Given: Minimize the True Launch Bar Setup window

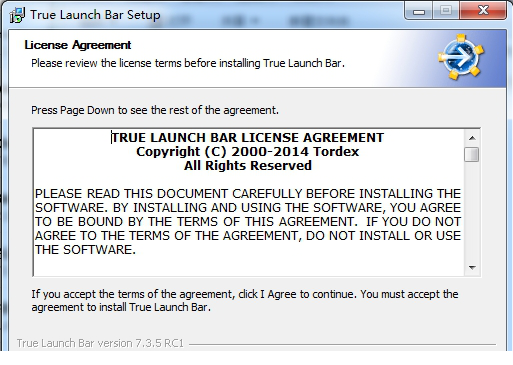Looking at the screenshot, I should point(419,11).
